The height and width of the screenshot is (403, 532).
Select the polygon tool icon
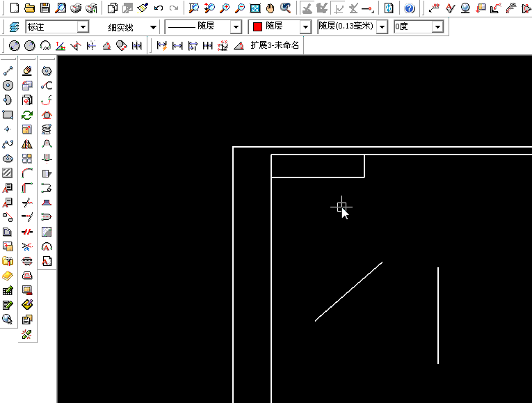click(47, 70)
